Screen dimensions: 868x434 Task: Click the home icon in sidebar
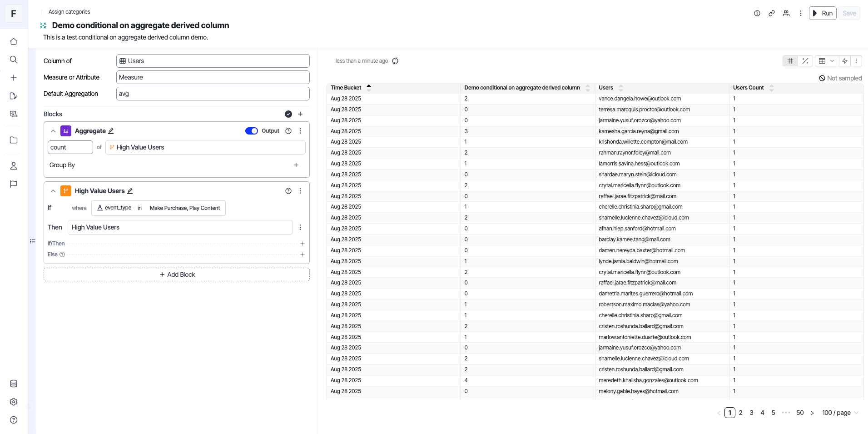pos(14,41)
